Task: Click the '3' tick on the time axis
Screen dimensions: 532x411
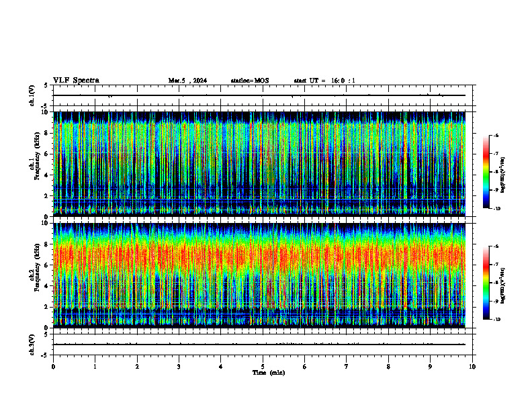Action: 179,367
